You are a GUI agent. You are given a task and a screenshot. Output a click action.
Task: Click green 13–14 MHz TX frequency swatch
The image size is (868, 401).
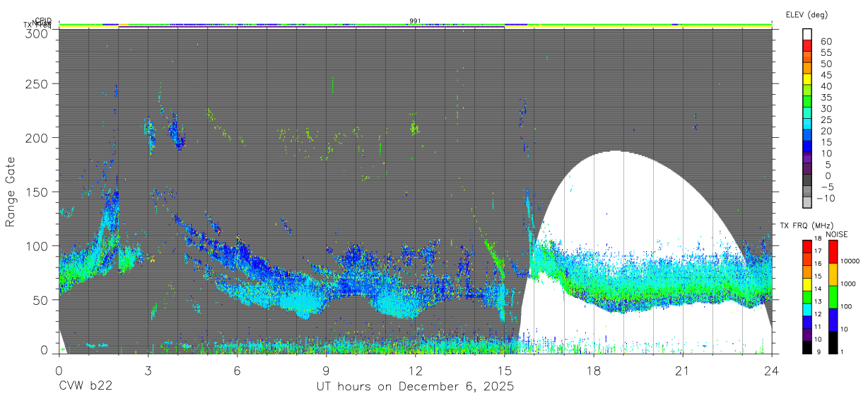[x=807, y=296]
